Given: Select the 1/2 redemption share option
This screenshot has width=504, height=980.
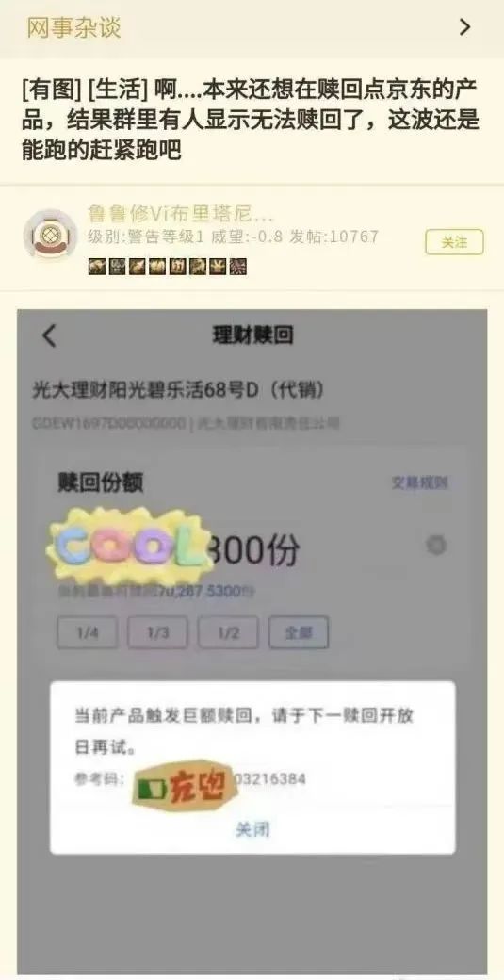Looking at the screenshot, I should click(x=229, y=632).
